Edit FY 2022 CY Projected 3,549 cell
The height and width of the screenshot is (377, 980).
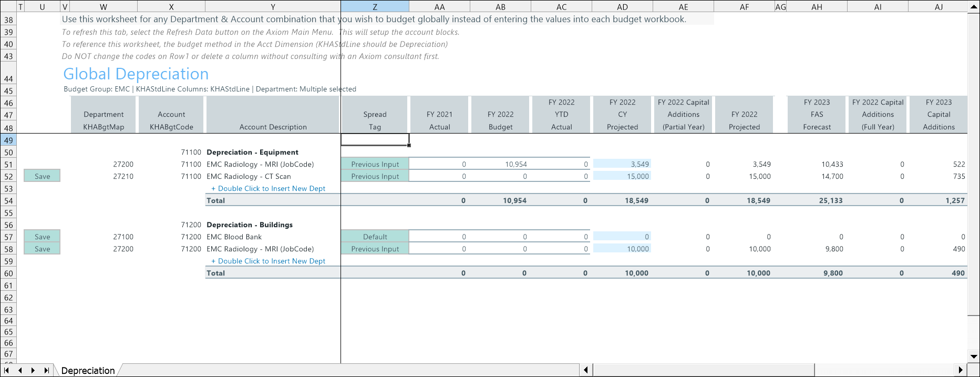[622, 164]
